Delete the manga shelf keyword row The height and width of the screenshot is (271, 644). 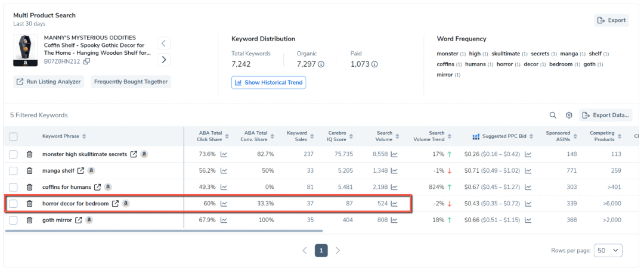[x=29, y=171]
